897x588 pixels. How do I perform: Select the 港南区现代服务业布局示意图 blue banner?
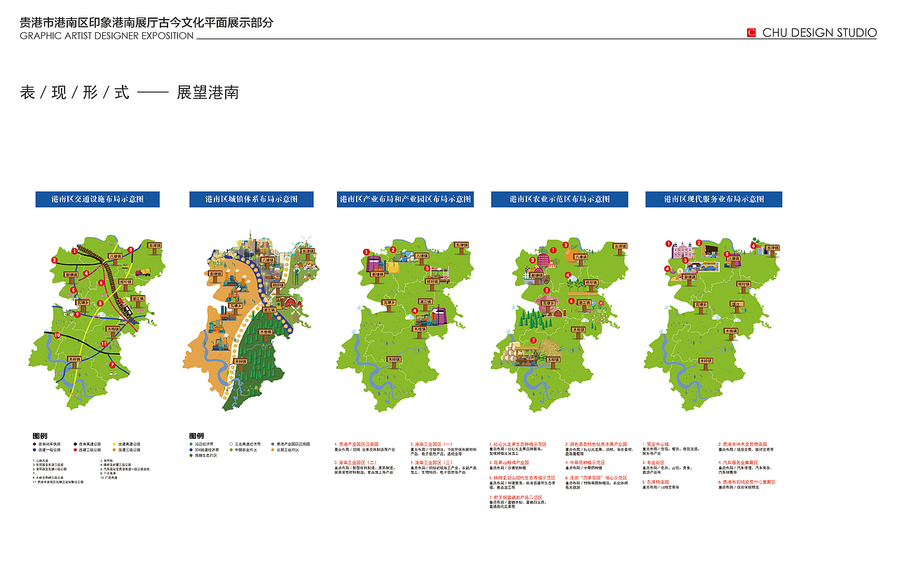(x=713, y=199)
